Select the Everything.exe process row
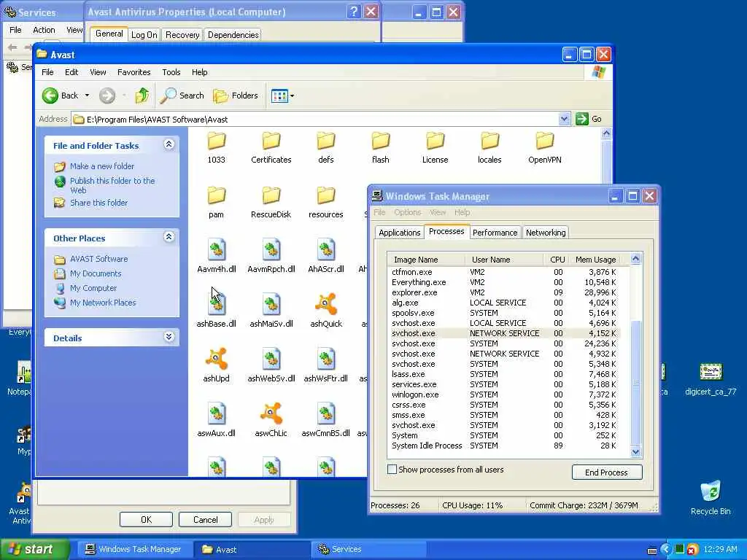Screen dimensions: 747x560 click(x=505, y=282)
